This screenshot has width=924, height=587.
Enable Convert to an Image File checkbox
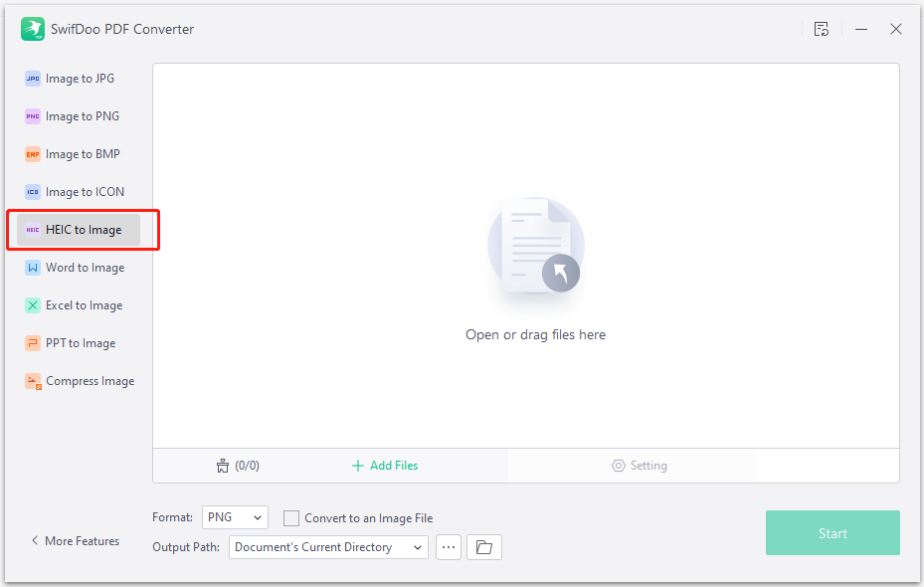click(291, 518)
